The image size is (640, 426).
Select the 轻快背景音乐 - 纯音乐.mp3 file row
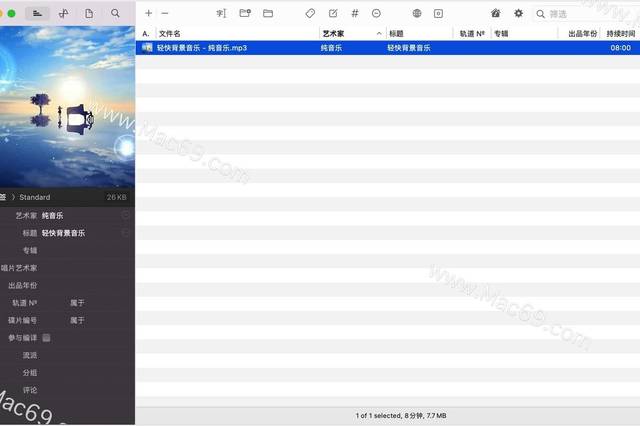point(300,47)
